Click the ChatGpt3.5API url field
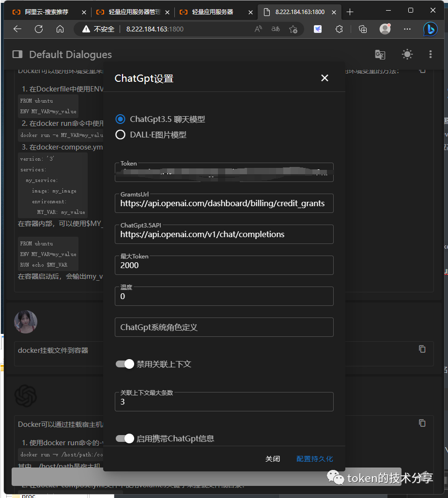Screen dimensions: 448x498 pos(224,234)
